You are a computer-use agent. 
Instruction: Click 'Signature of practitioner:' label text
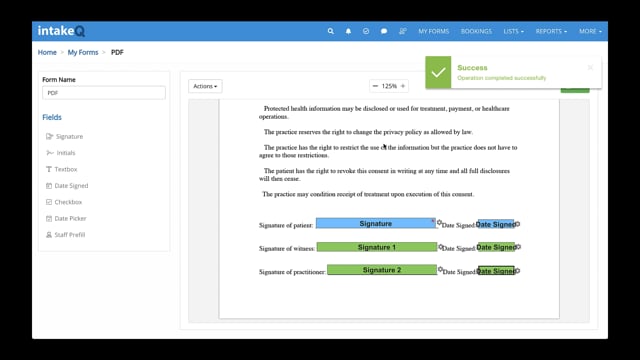(x=292, y=272)
